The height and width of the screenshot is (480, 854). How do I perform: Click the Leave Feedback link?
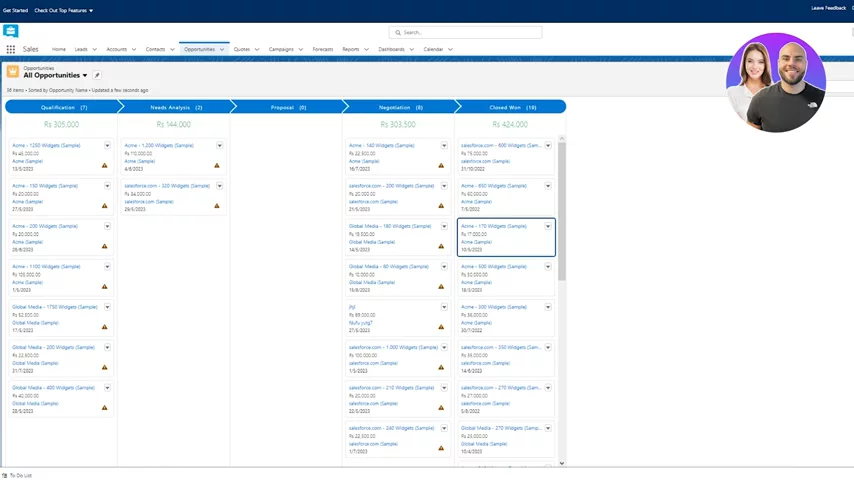[x=828, y=8]
